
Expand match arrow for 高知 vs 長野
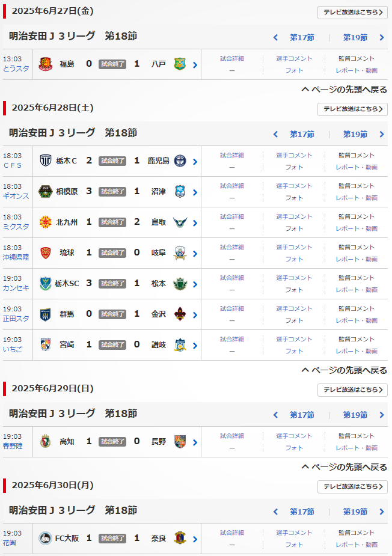tap(195, 442)
